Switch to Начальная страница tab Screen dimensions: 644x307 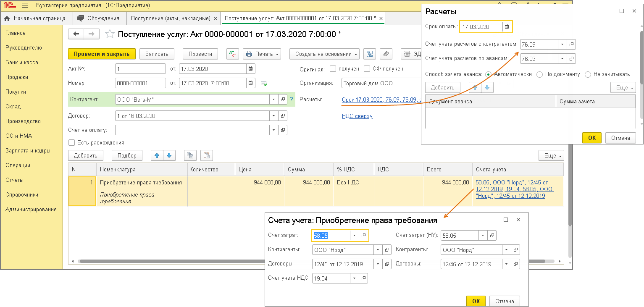click(x=35, y=18)
